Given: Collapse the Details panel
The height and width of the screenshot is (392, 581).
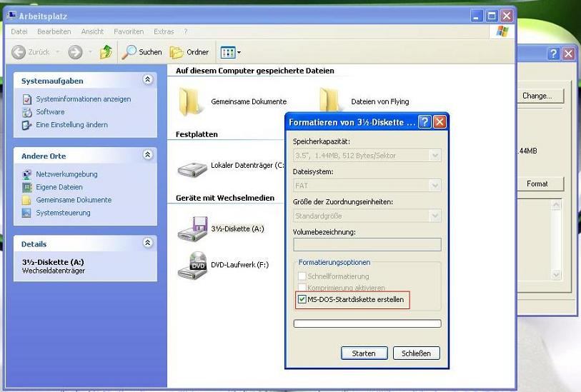Looking at the screenshot, I should (147, 243).
